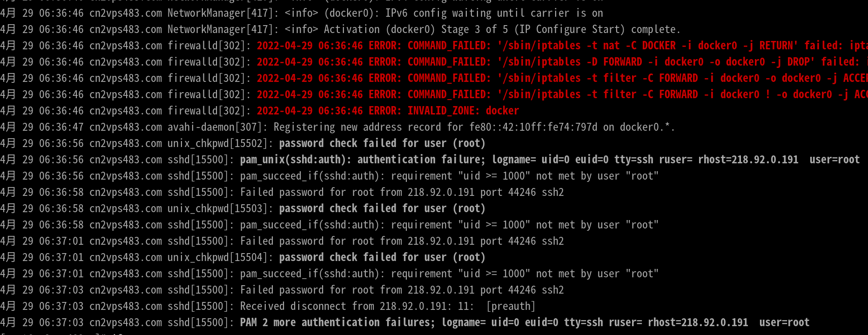This screenshot has width=868, height=335.
Task: Click the 'IPv6 config waiting until carrier' line
Action: pyautogui.click(x=302, y=13)
